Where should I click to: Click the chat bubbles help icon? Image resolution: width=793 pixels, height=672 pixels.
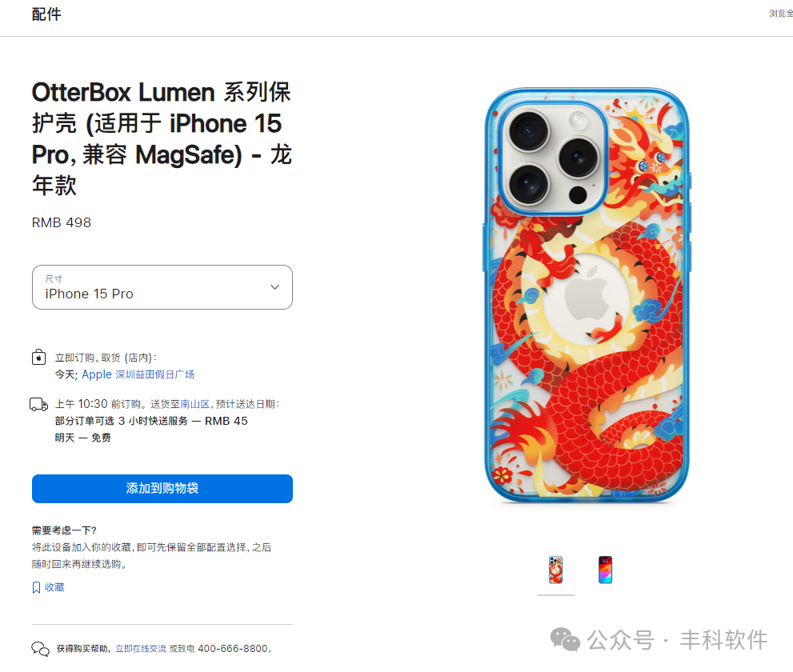tap(41, 649)
